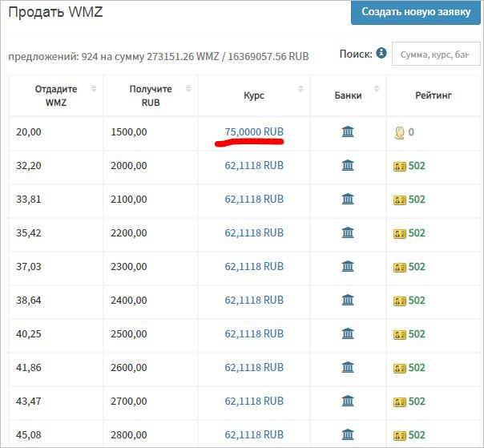Click the bank icon in the 32,20 WMZ row
The width and height of the screenshot is (484, 448).
[x=348, y=165]
